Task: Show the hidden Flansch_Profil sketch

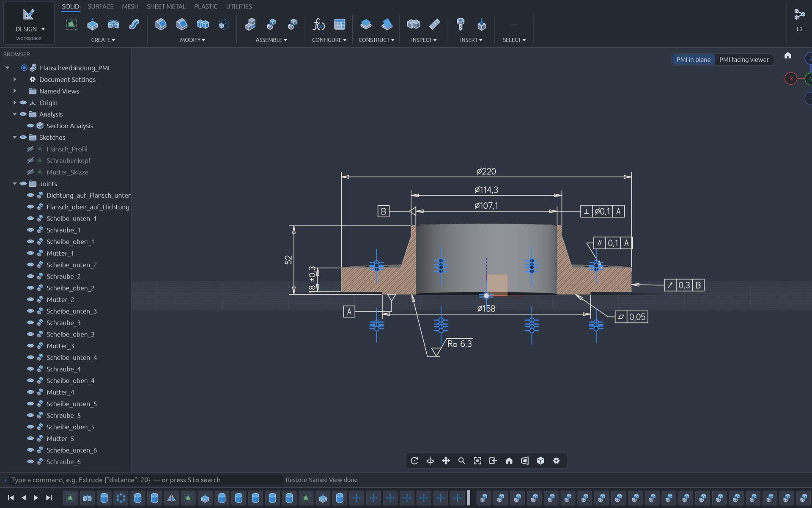Action: (30, 149)
